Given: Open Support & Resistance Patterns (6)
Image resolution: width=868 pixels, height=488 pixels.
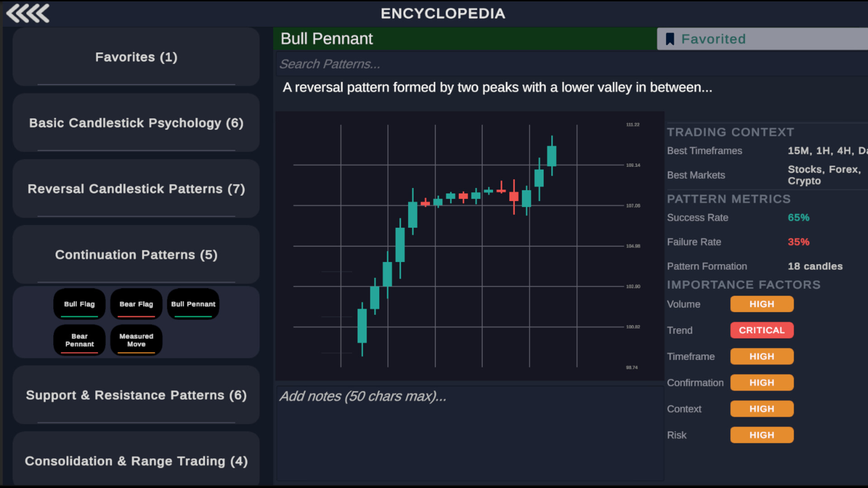Looking at the screenshot, I should [136, 395].
